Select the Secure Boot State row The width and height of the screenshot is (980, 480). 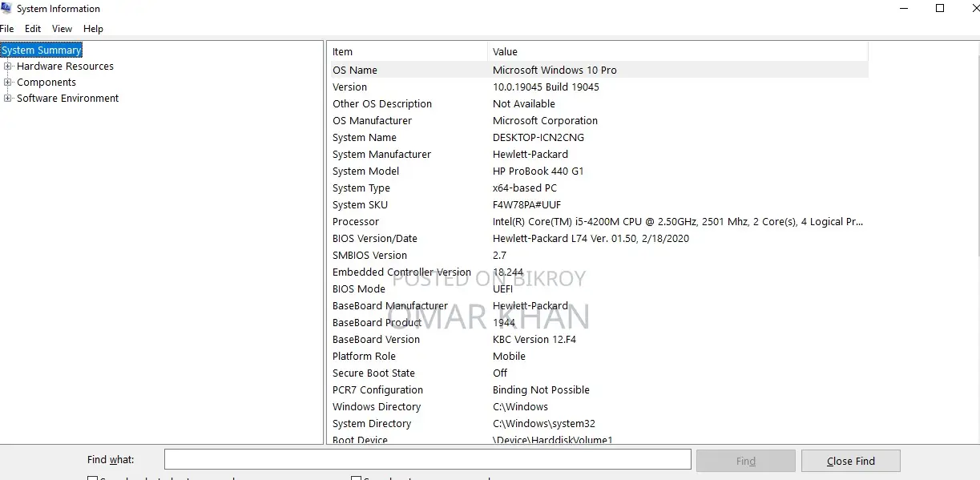[x=599, y=373]
